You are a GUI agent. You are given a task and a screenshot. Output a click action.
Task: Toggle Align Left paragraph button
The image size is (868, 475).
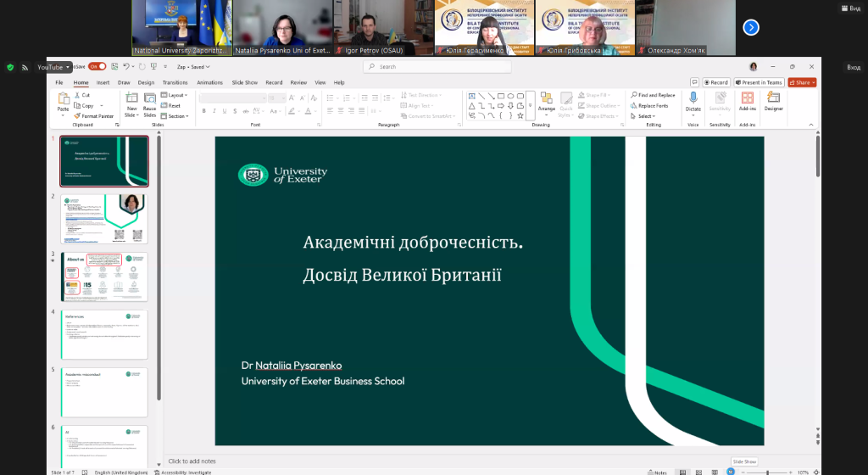pyautogui.click(x=330, y=111)
